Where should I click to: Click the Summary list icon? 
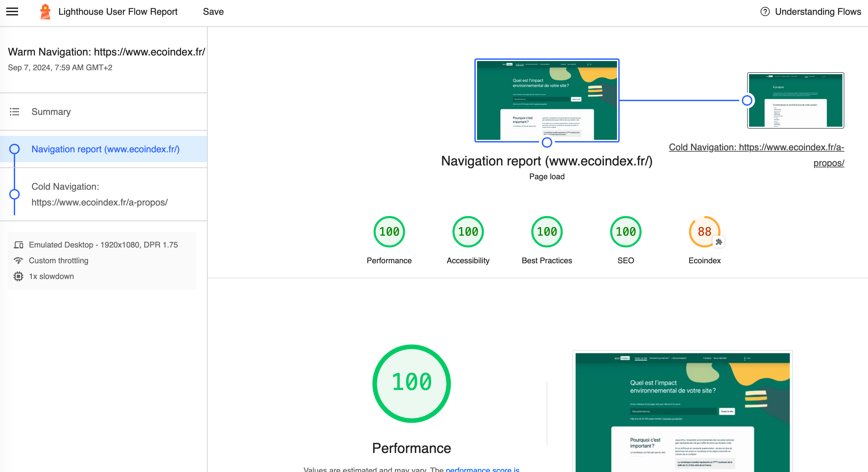point(14,112)
